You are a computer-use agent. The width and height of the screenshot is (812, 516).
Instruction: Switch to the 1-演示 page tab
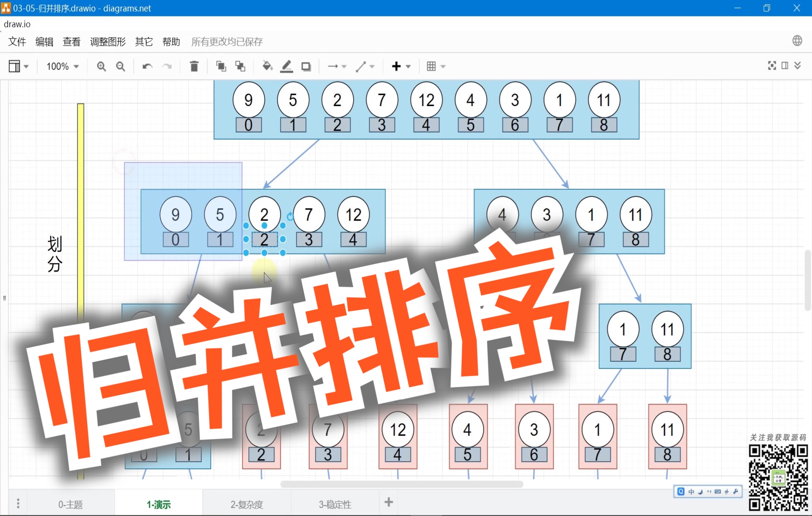pos(159,504)
